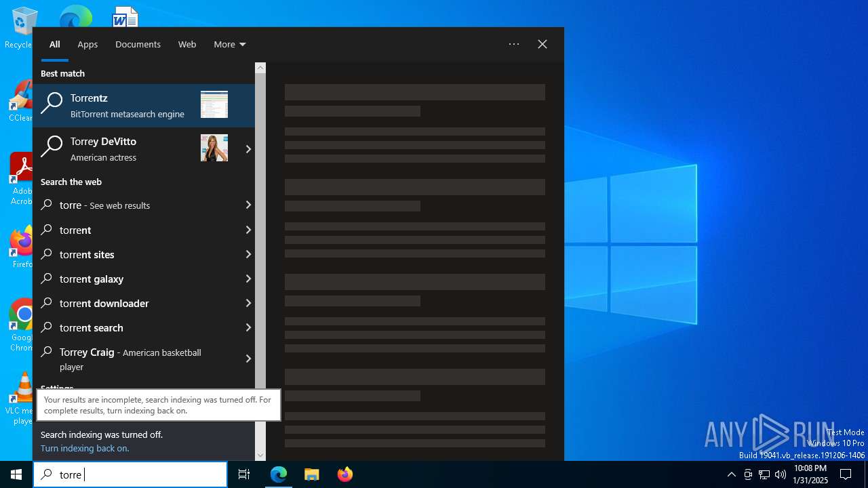Launch Microsoft Edge from the taskbar
Image resolution: width=868 pixels, height=488 pixels.
(279, 474)
